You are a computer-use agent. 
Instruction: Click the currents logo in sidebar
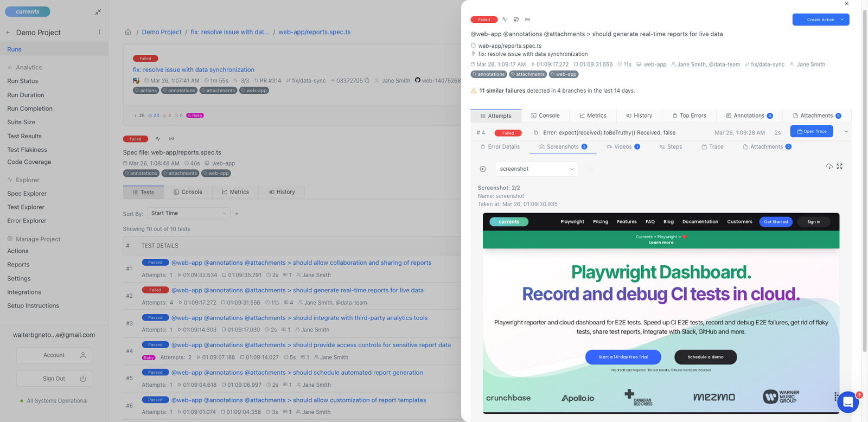(28, 11)
